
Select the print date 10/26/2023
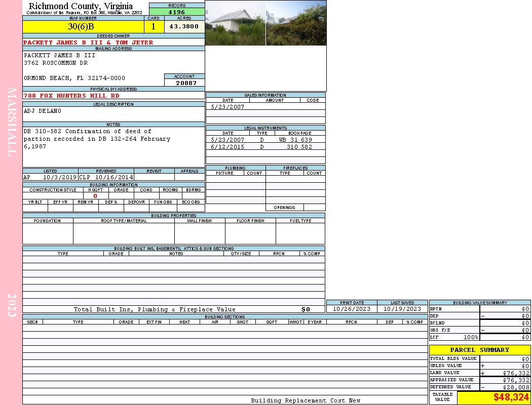click(x=351, y=309)
